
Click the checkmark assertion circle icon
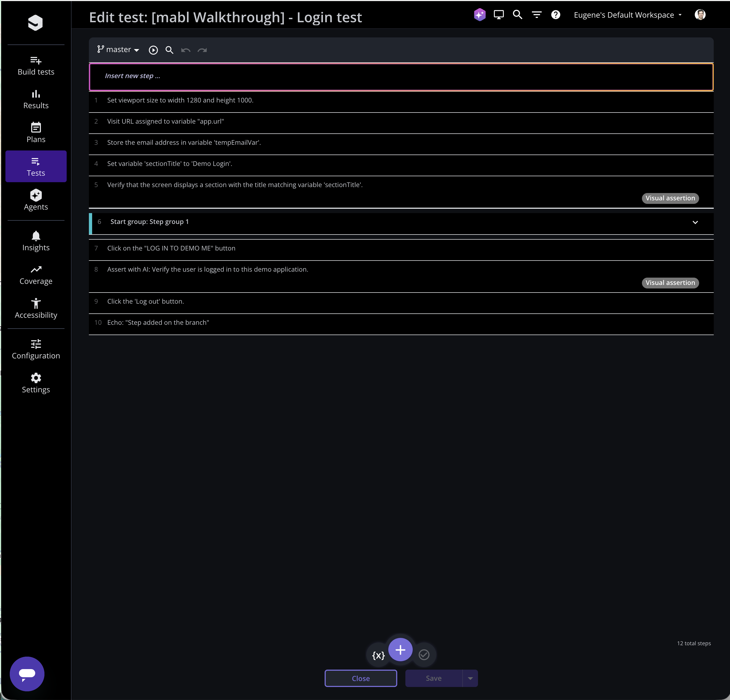coord(424,654)
